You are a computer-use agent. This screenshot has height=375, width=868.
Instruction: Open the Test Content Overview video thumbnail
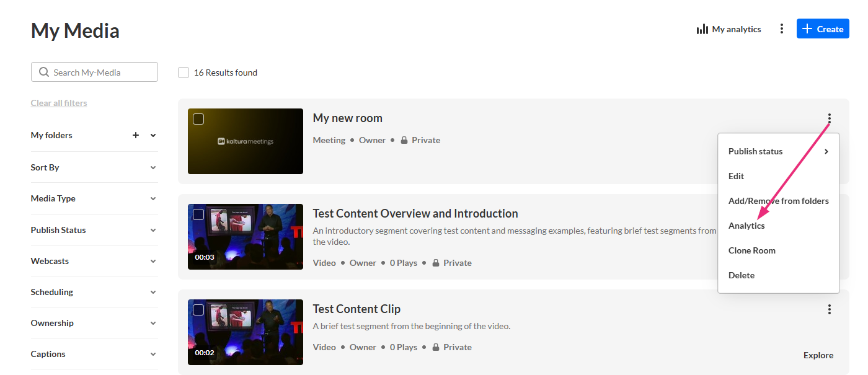(246, 237)
